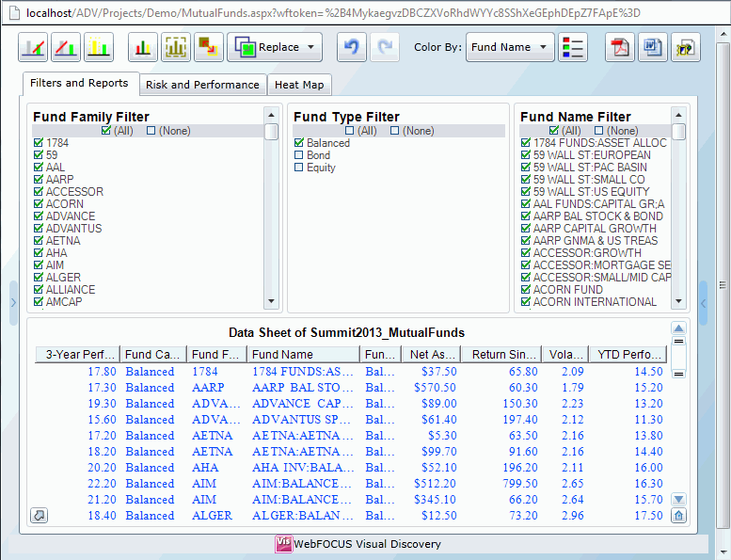Uncheck the AARP fund family
731x560 pixels.
tap(39, 179)
